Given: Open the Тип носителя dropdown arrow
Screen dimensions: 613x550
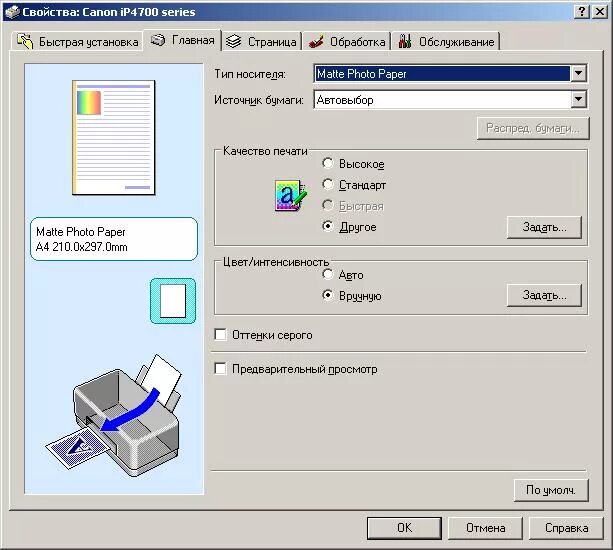Looking at the screenshot, I should coord(579,73).
